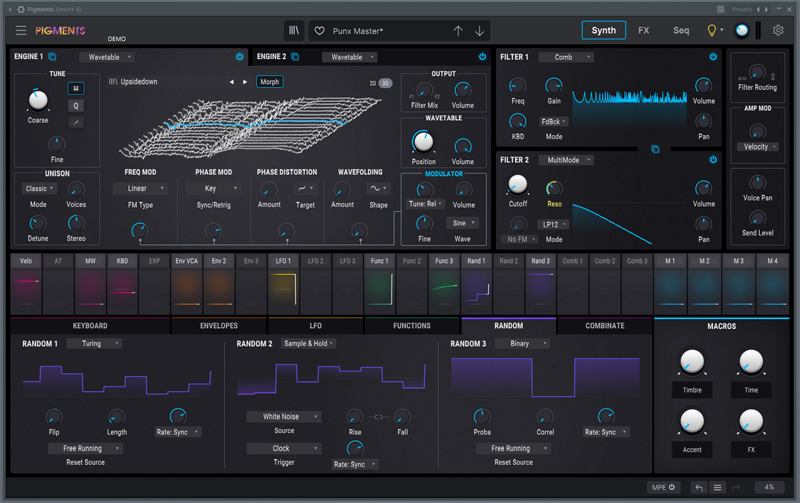This screenshot has height=503, width=800.
Task: Load the previous preset with the up arrow
Action: point(458,31)
